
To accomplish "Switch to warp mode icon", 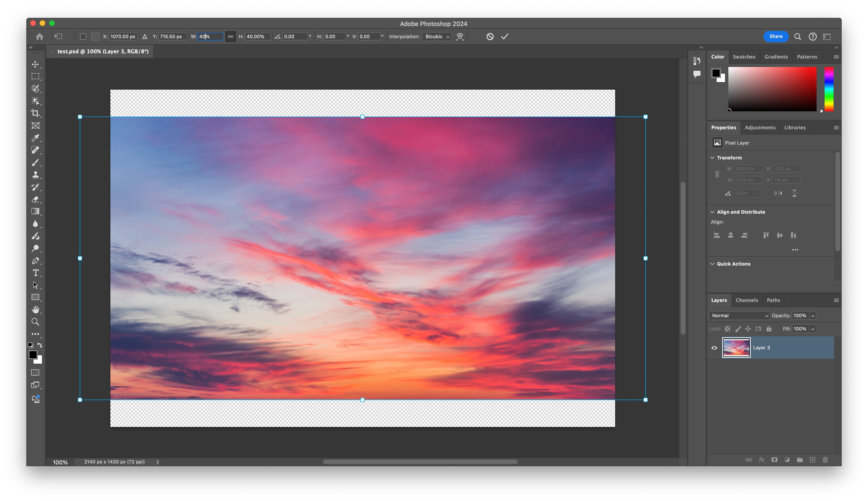I will [460, 37].
